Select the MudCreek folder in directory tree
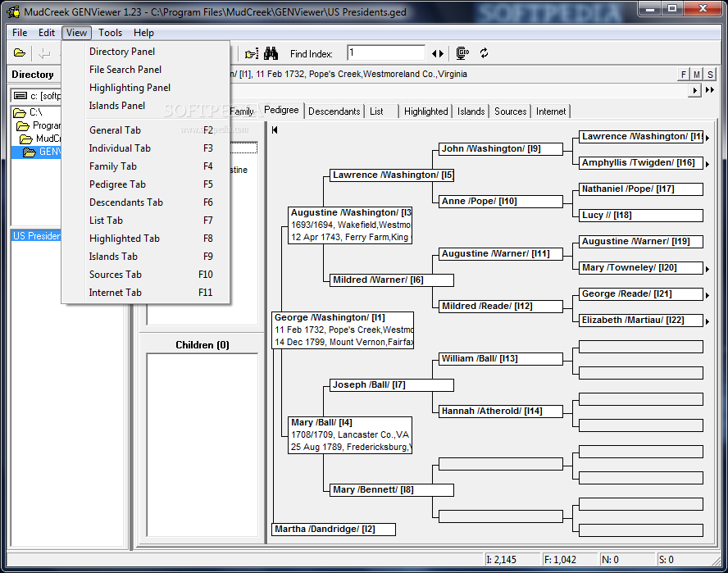This screenshot has width=728, height=573. (40, 139)
